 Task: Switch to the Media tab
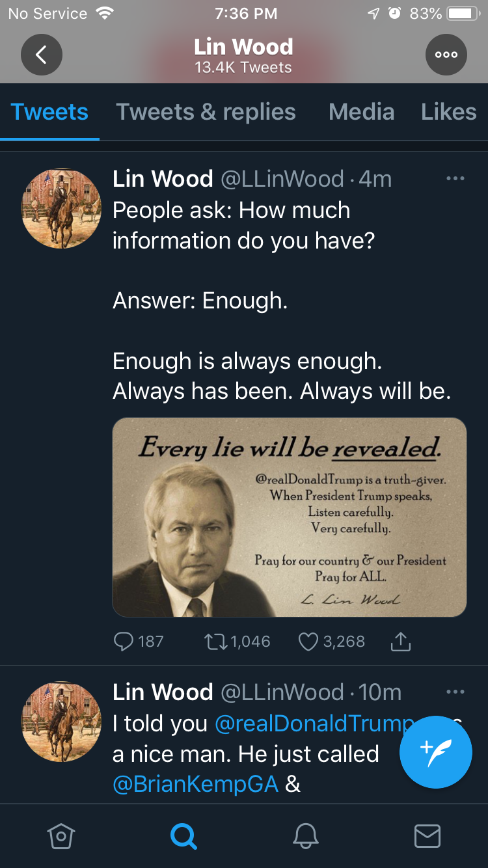[x=361, y=112]
